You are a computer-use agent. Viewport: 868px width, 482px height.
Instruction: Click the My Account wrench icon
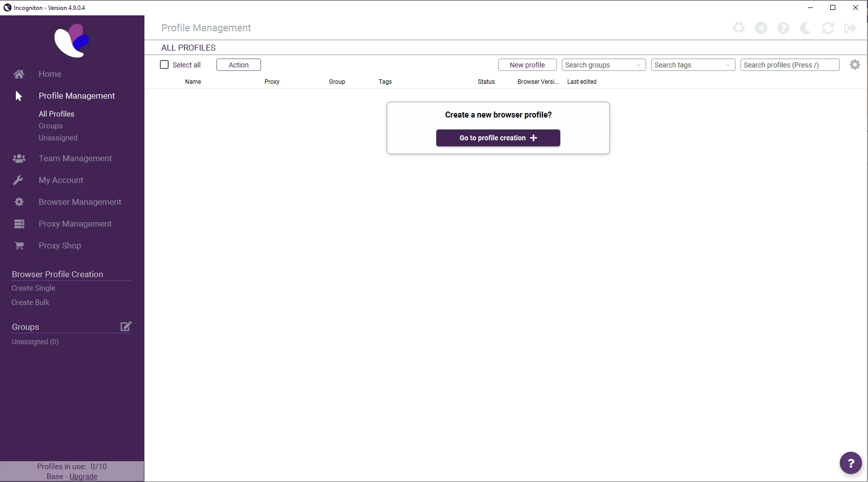tap(19, 180)
